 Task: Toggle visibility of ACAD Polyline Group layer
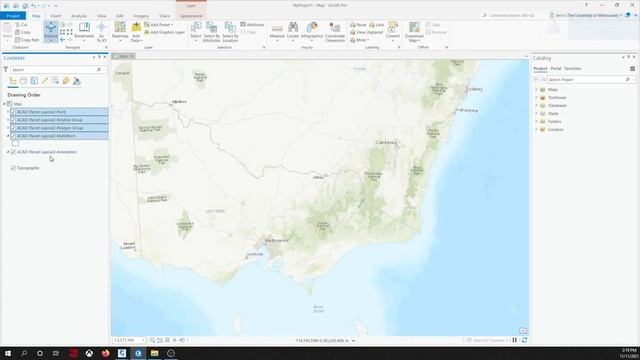click(13, 120)
